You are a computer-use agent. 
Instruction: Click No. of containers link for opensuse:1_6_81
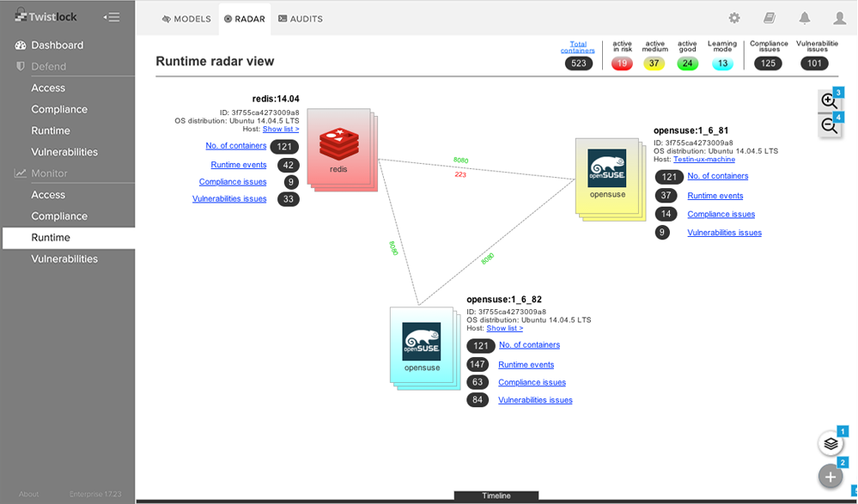click(x=718, y=176)
